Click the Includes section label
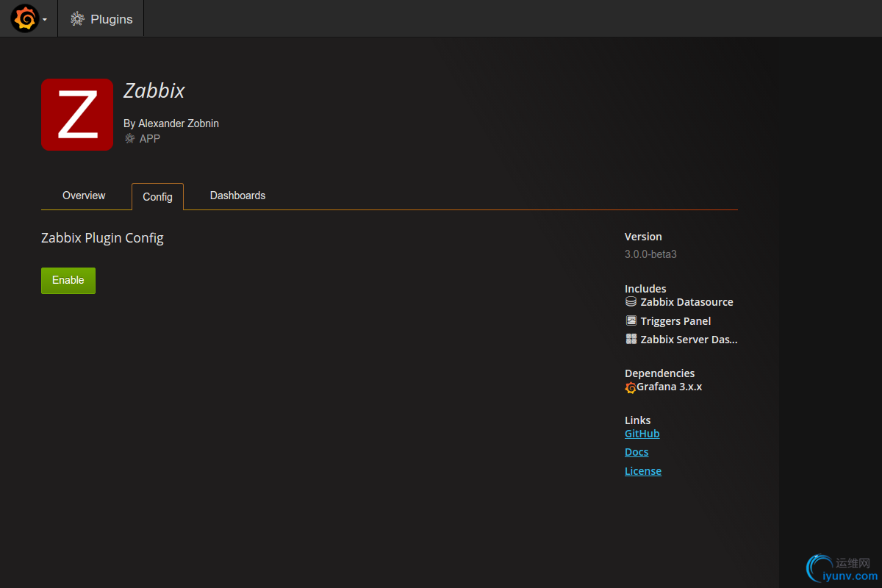882x588 pixels. point(645,289)
